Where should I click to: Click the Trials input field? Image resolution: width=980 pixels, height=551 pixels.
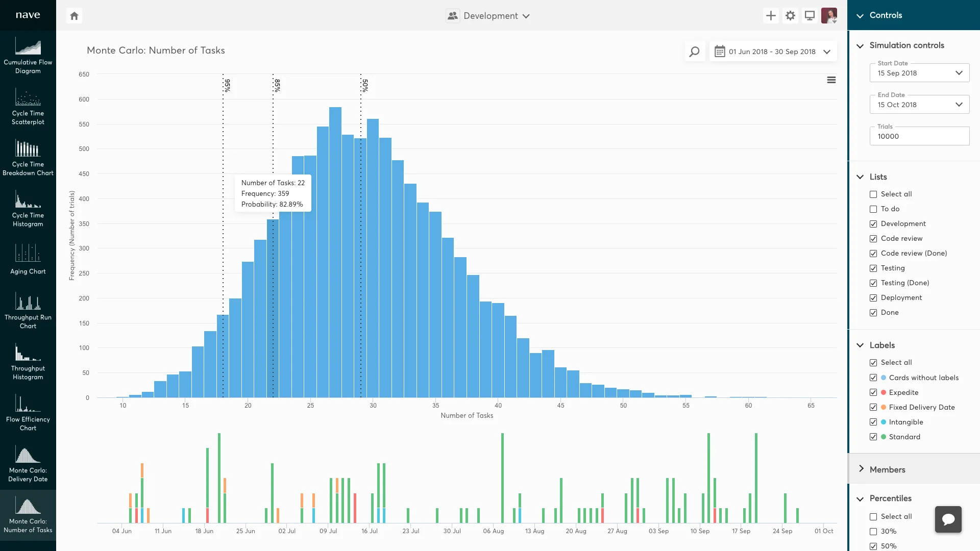pos(919,136)
